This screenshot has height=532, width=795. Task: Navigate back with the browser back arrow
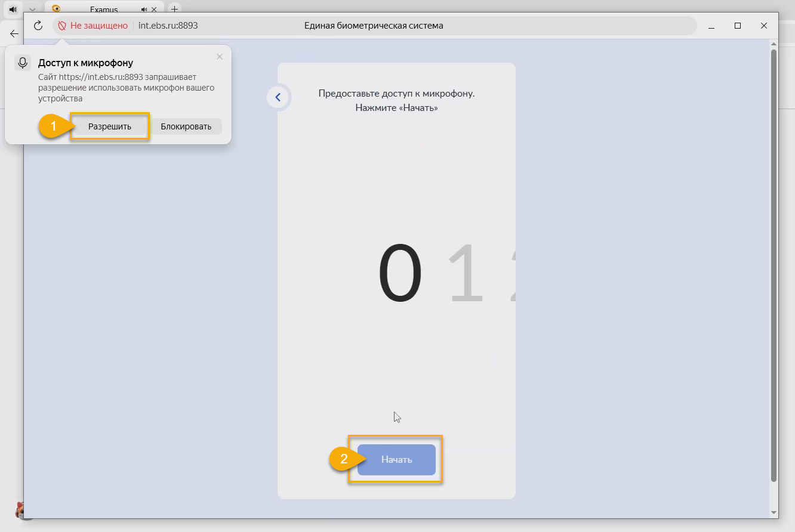[x=14, y=33]
